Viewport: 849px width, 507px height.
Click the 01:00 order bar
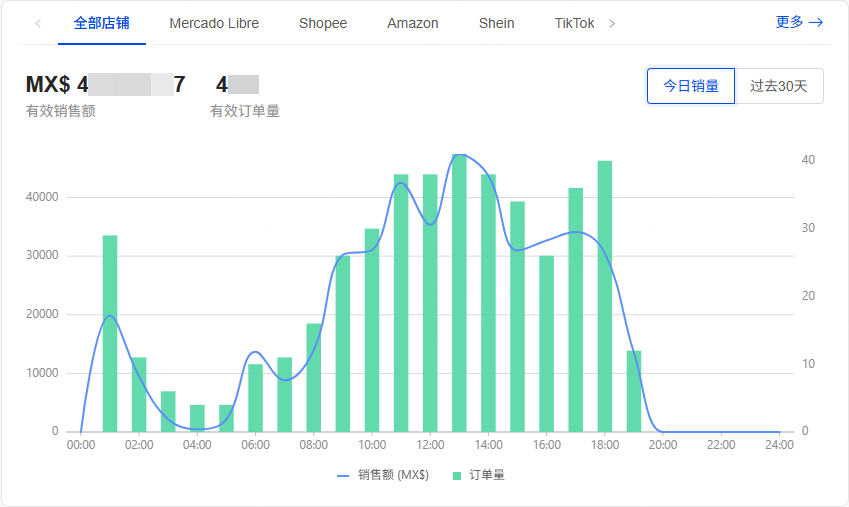110,335
